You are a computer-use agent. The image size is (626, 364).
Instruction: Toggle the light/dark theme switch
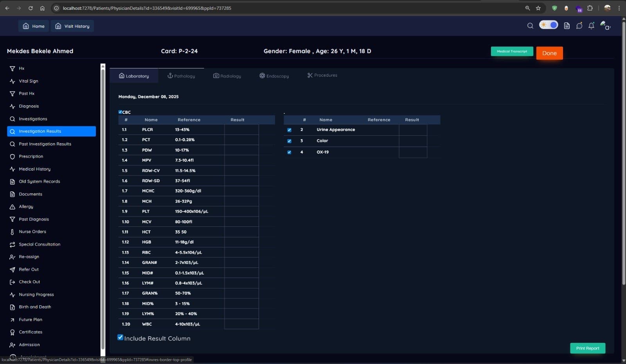(549, 25)
